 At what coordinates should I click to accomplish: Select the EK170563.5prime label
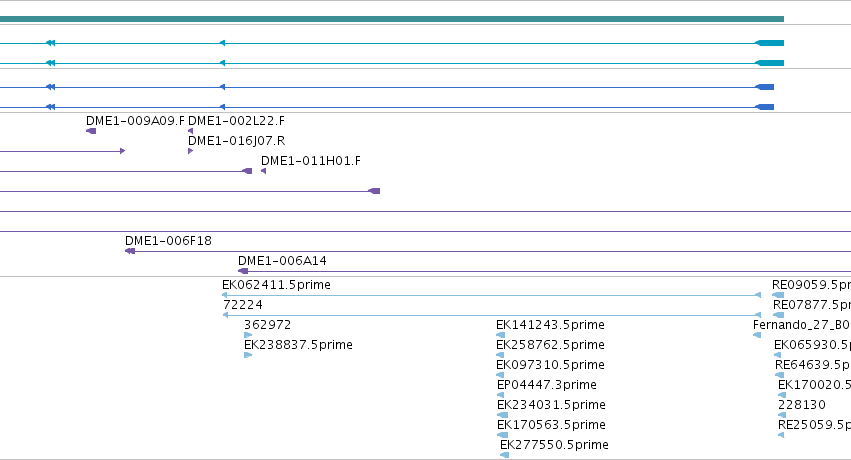coord(551,425)
